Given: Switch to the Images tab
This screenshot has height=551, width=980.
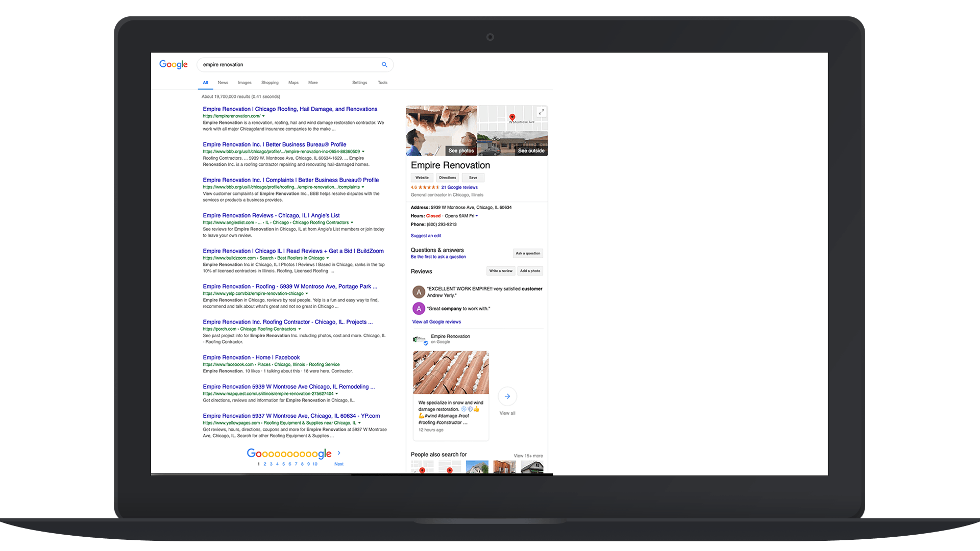Looking at the screenshot, I should (x=244, y=83).
